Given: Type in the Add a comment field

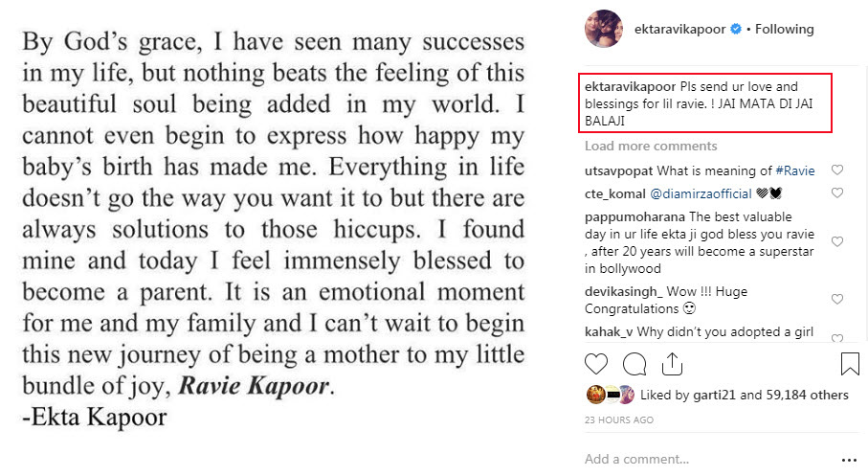Looking at the screenshot, I should [703, 459].
